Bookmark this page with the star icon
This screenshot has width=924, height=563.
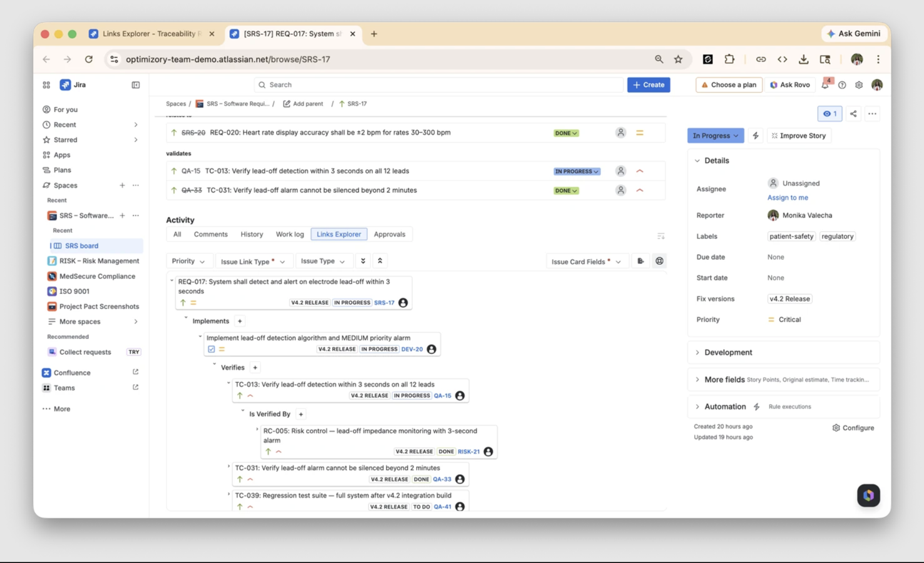(x=678, y=59)
